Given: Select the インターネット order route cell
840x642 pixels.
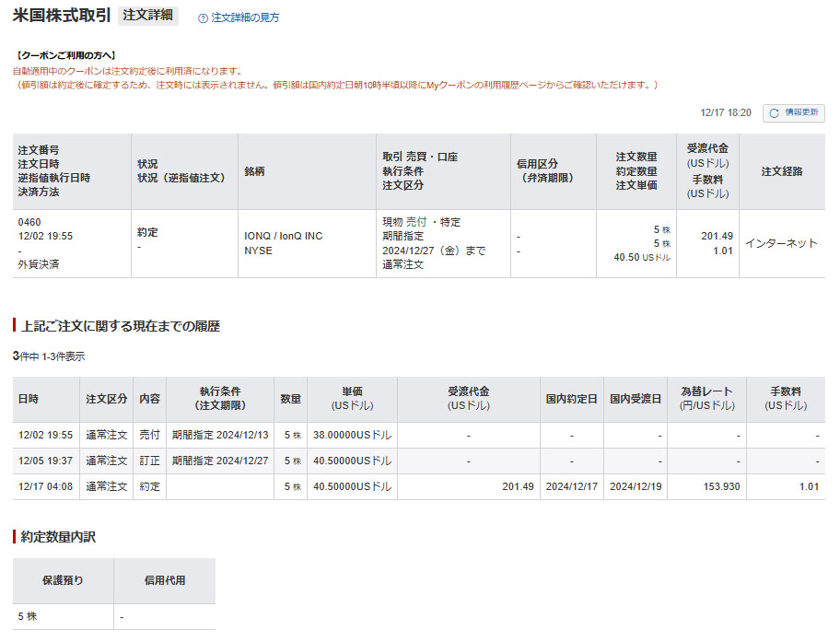Looking at the screenshot, I should click(x=781, y=243).
